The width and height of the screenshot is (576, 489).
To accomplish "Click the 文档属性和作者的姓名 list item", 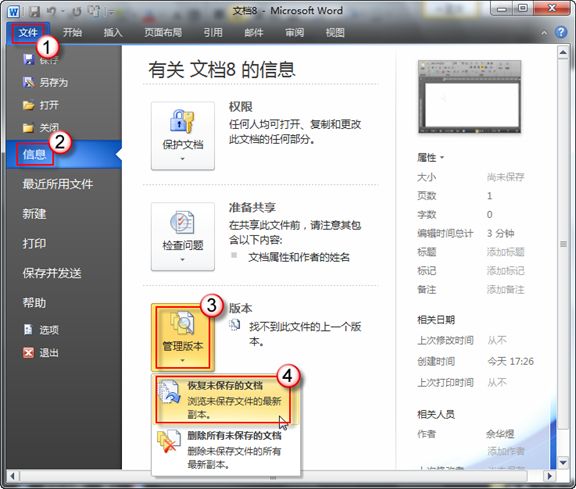I will tap(299, 257).
